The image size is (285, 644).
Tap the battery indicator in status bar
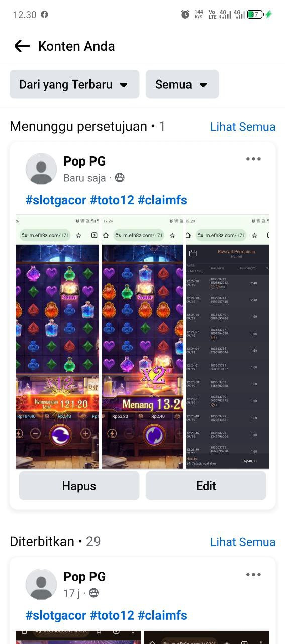255,15
